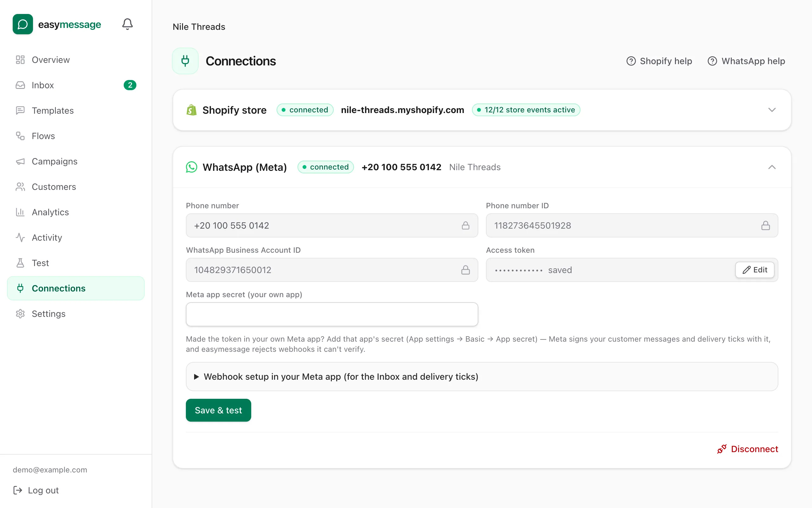Click the Test flask icon
This screenshot has width=812, height=508.
tap(20, 263)
